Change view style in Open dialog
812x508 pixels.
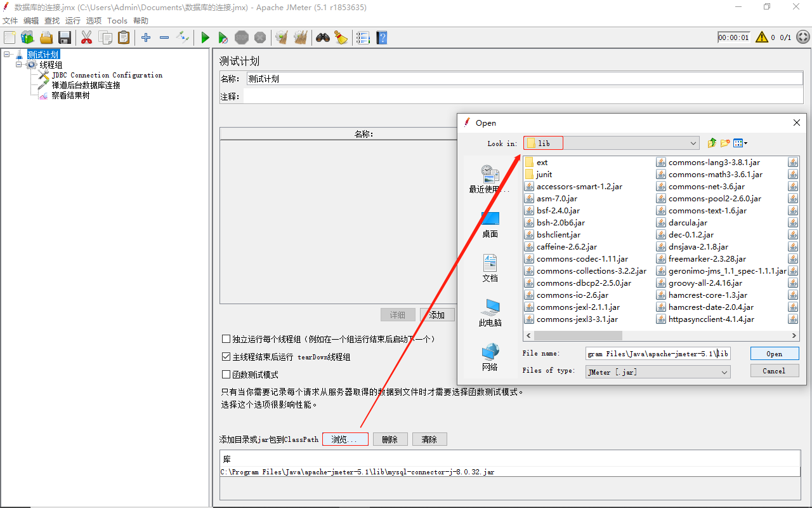click(x=740, y=144)
